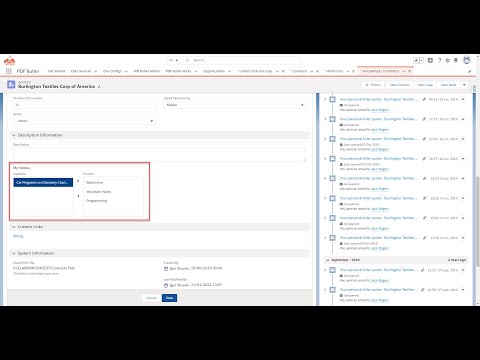Click the Follow button

click(373, 85)
